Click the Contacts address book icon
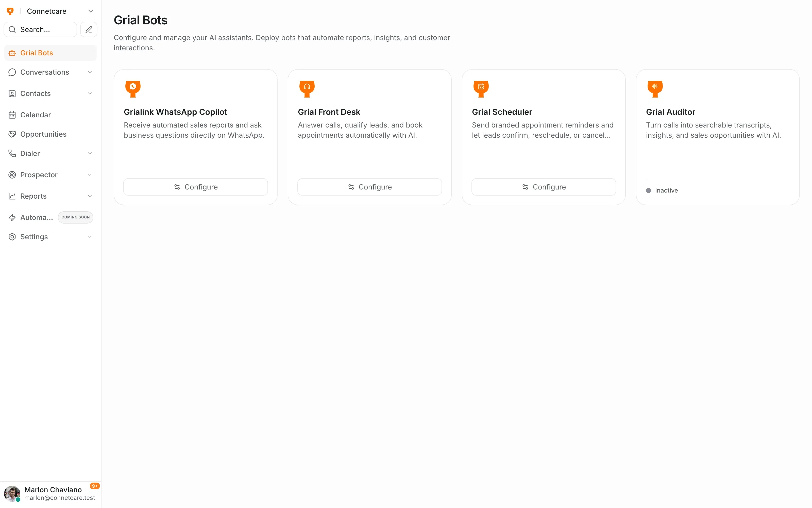This screenshot has width=812, height=508. coord(12,94)
